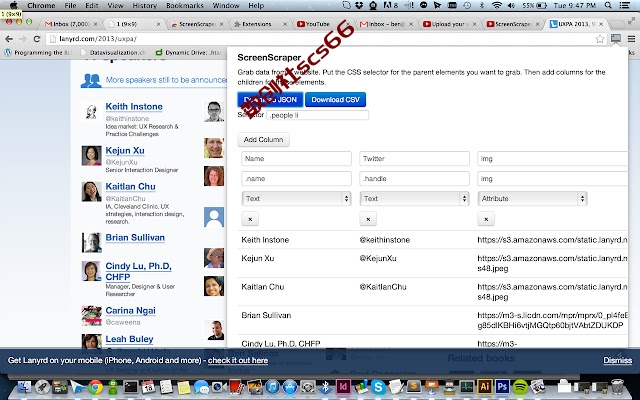The image size is (640, 400).
Task: Click the .handle selector field
Action: point(414,178)
